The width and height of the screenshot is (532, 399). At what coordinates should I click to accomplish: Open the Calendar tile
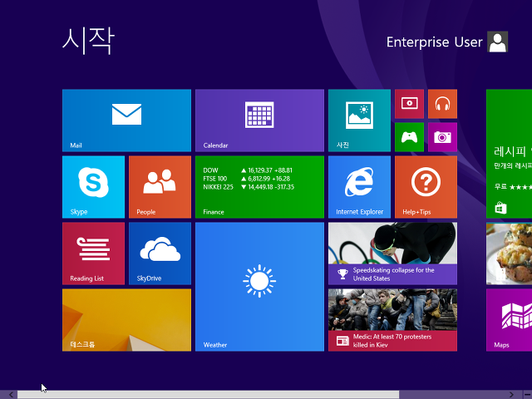coord(259,121)
